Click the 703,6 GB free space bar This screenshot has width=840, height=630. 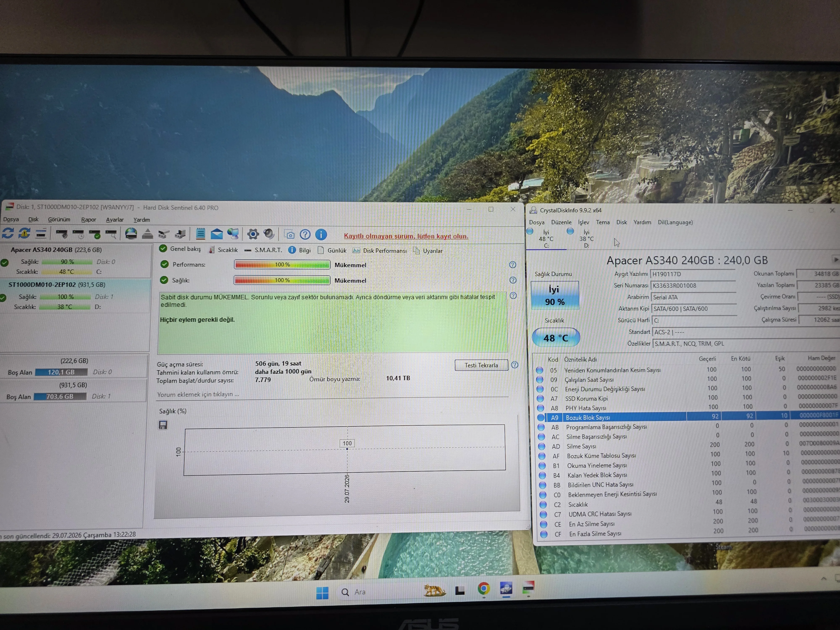coord(60,396)
